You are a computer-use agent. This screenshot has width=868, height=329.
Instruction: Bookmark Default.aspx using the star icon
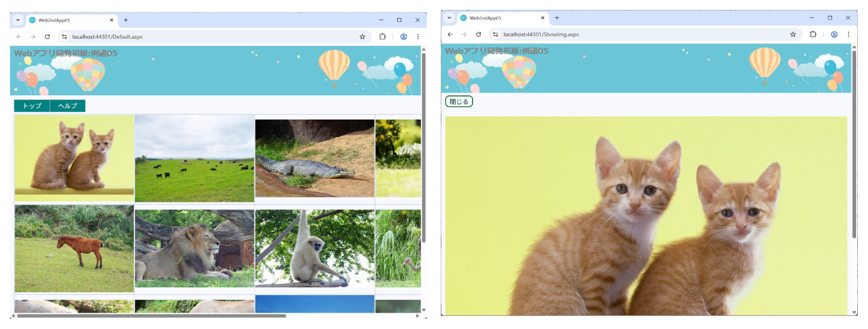pyautogui.click(x=362, y=36)
